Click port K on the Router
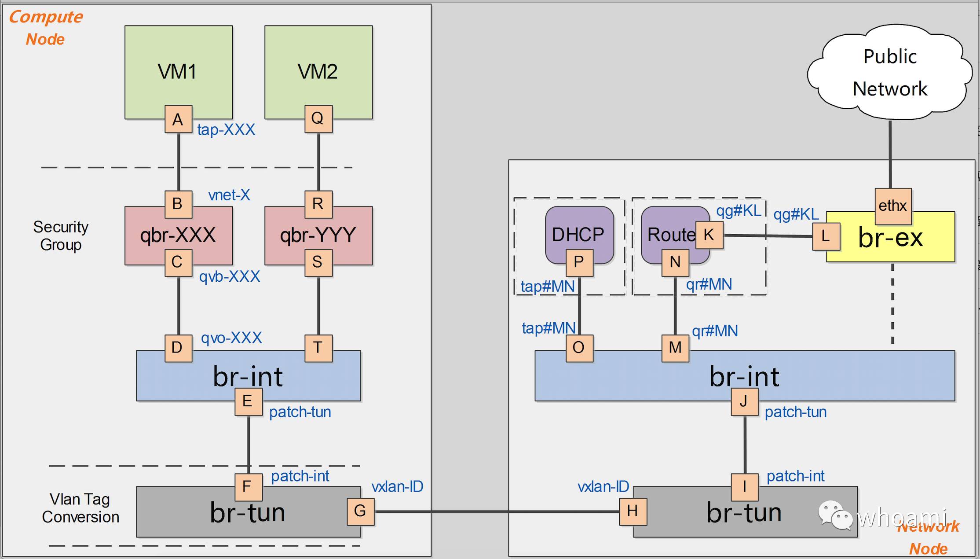Screen dimensions: 980x559 pyautogui.click(x=709, y=235)
